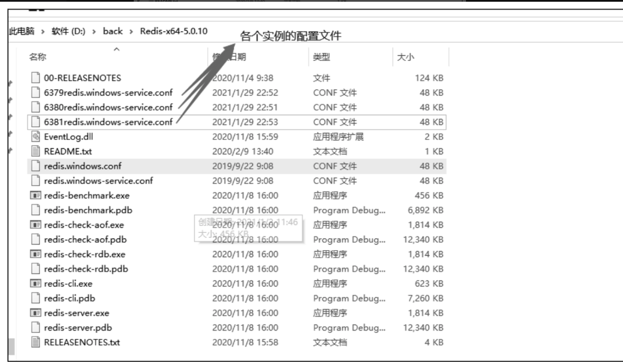Expand the chevron after 此电脑 in breadcrumb
Viewport: 623px width, 364px height.
pos(43,31)
